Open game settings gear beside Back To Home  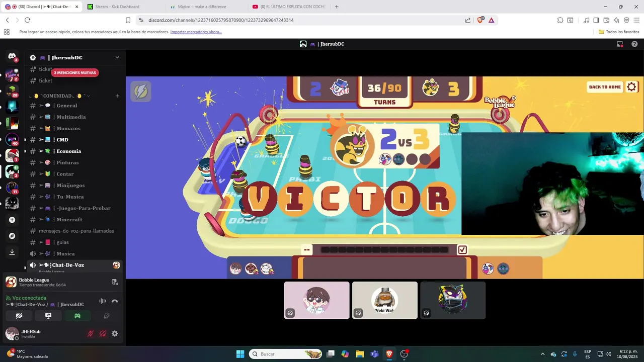[632, 87]
